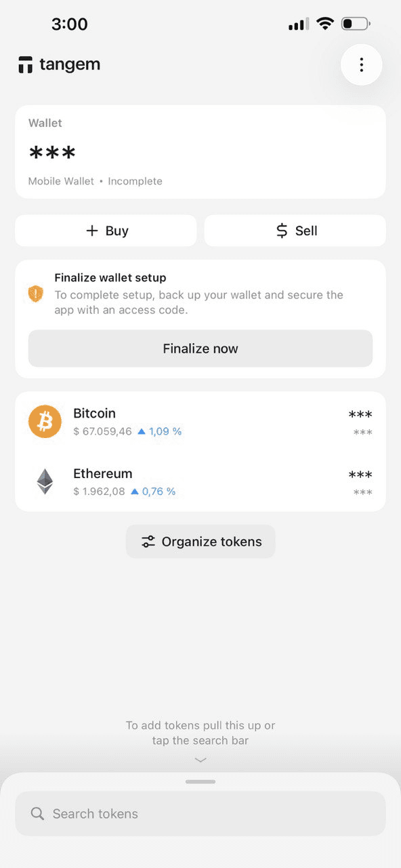Screen dimensions: 401x868
Task: Open the three-dot options menu
Action: [362, 64]
